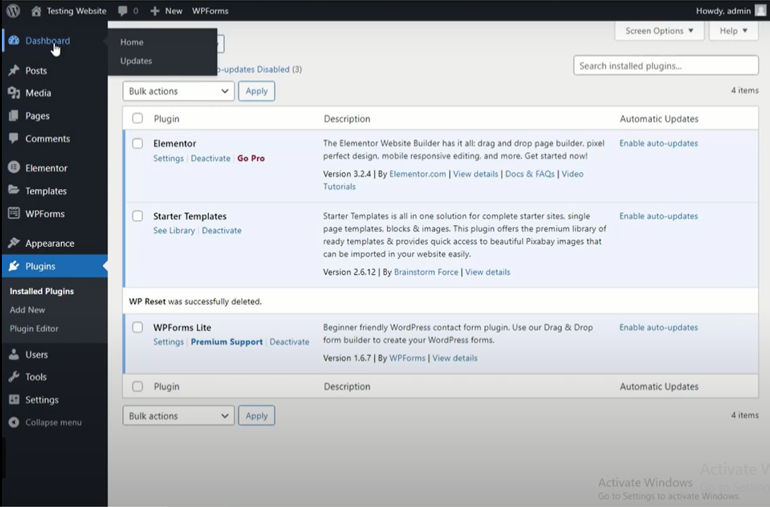Select Home in Dashboard flyout menu
Image resolution: width=770 pixels, height=507 pixels.
132,42
